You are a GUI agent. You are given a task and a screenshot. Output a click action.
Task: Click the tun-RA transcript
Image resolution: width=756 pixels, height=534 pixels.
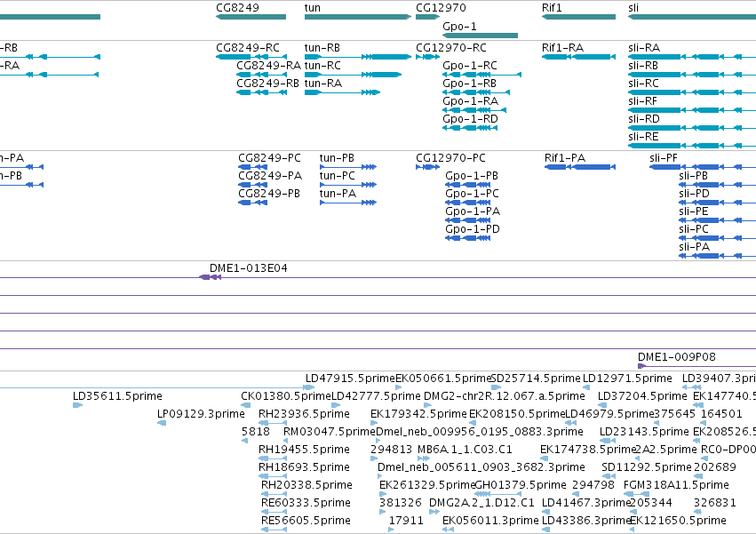click(342, 92)
